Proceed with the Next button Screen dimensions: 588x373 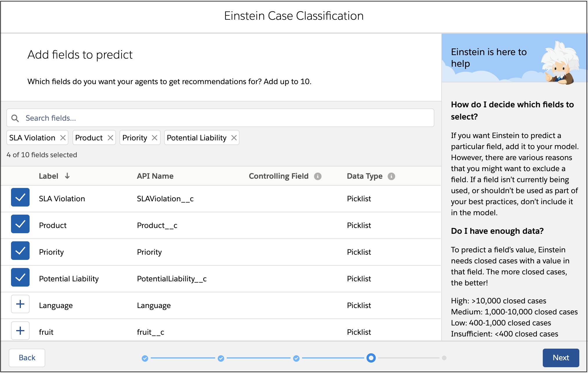tap(561, 358)
